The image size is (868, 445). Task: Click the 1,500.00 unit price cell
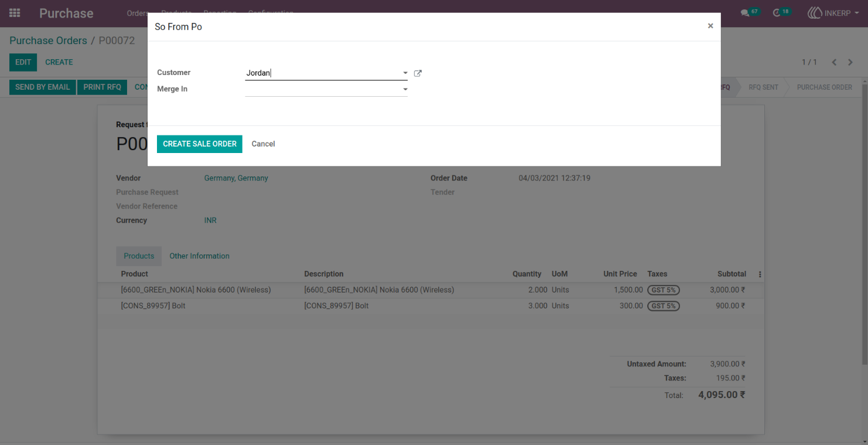(628, 290)
